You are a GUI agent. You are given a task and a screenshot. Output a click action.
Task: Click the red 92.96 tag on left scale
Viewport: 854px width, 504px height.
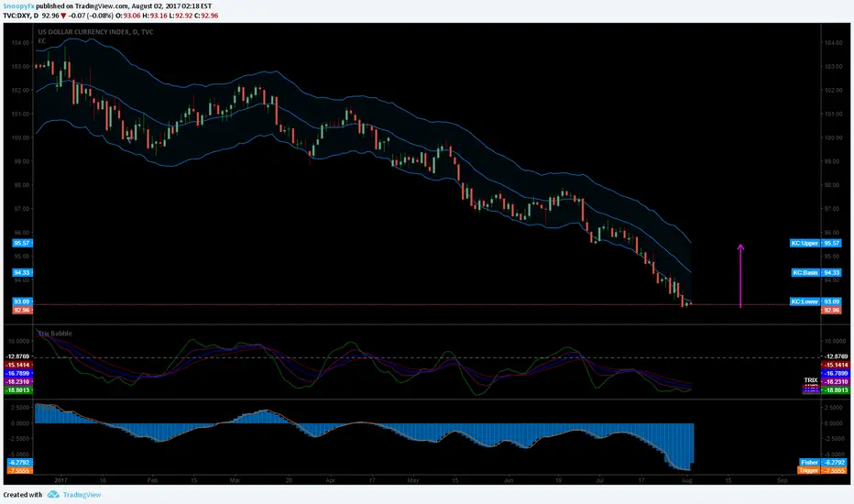[22, 310]
